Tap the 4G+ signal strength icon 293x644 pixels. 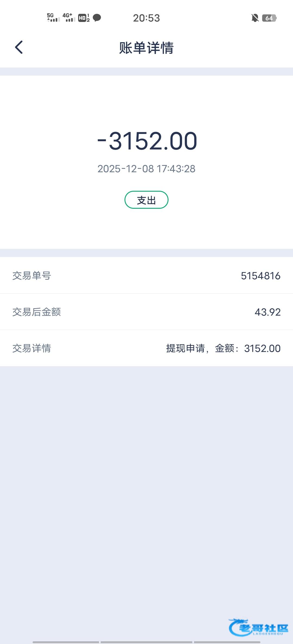69,18
